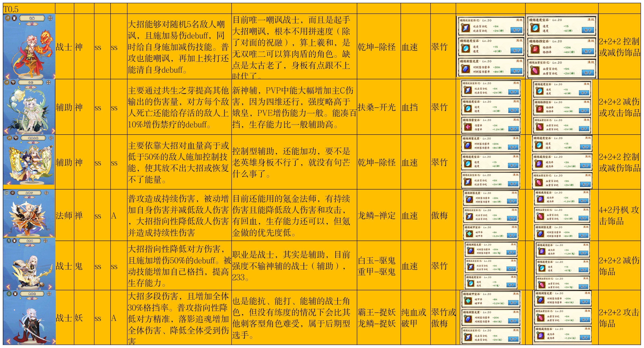644x348 pixels.
Task: Click the pink 精炼伤害宝石 gem icon in 句芒's row
Action: pos(468,127)
